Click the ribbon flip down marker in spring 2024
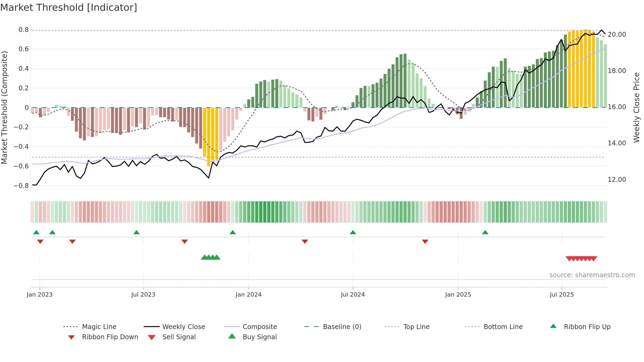Screen dimensions: 644x362 click(x=305, y=242)
